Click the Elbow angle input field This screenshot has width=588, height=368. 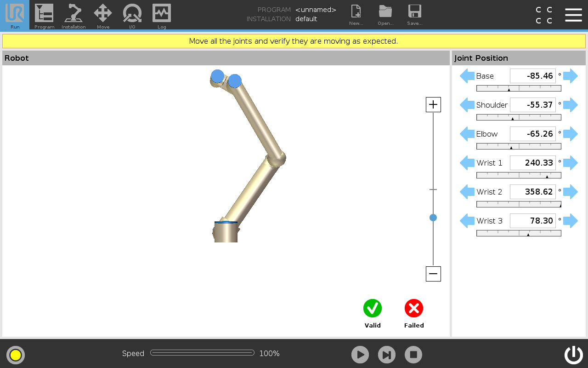[532, 134]
